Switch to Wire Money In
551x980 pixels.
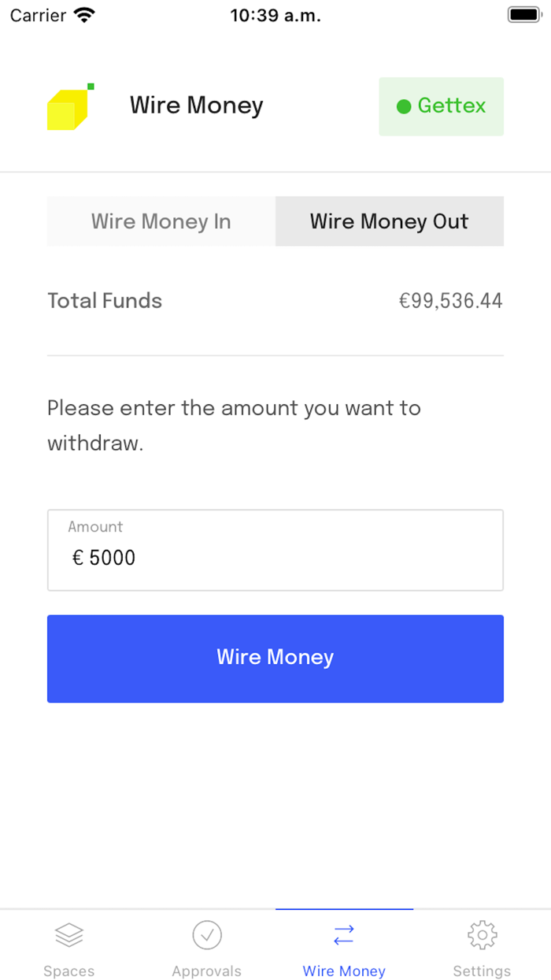[161, 221]
